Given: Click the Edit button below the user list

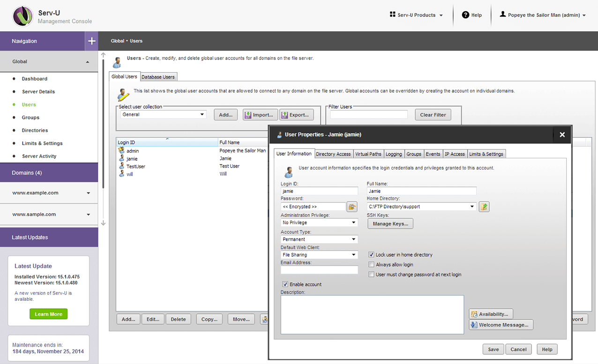Looking at the screenshot, I should point(153,319).
